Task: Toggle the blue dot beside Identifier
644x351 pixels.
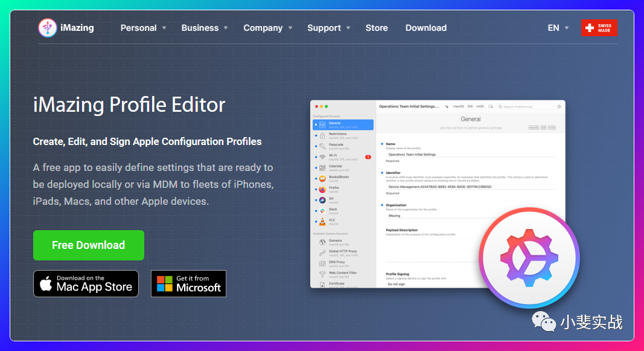Action: point(382,173)
